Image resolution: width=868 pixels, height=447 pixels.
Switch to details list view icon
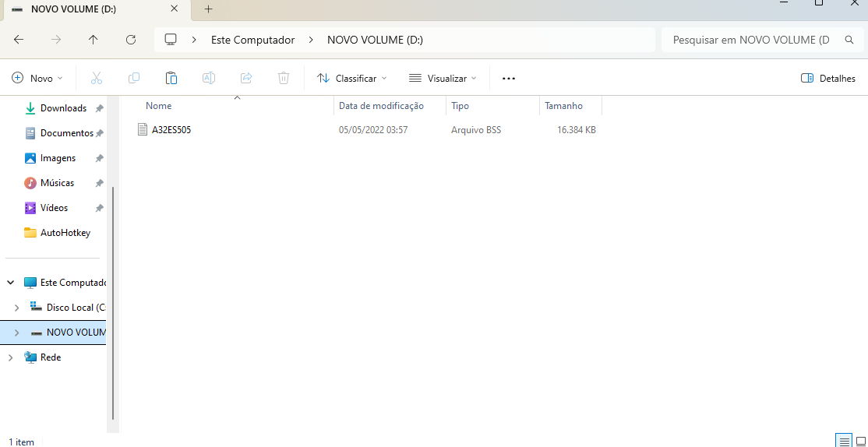coord(844,441)
